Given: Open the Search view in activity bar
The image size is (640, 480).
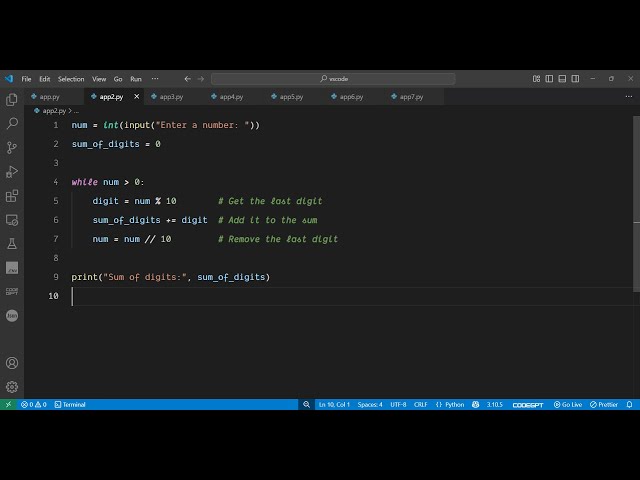Looking at the screenshot, I should click(12, 123).
